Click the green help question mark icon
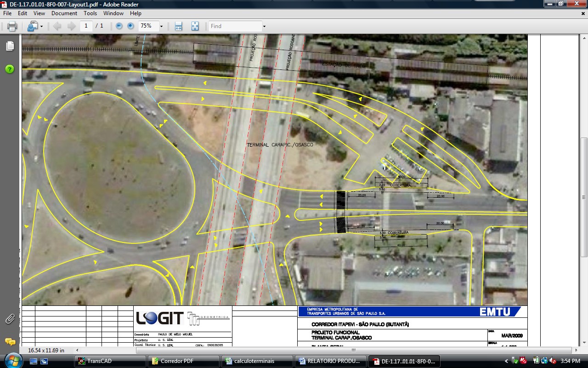The image size is (588, 368). click(10, 69)
